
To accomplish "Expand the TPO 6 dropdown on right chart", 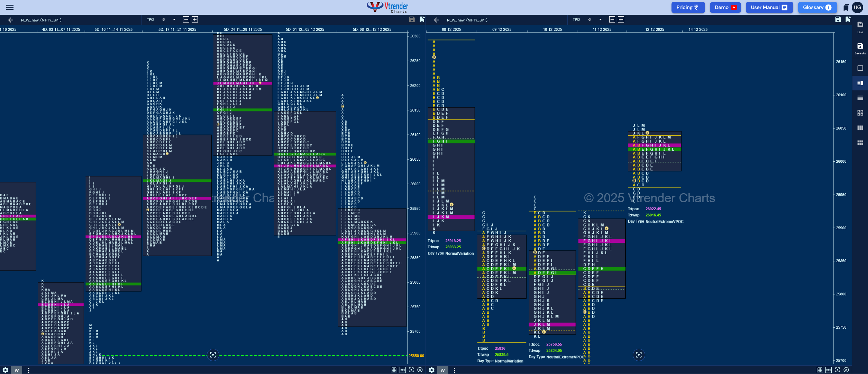I will point(600,19).
